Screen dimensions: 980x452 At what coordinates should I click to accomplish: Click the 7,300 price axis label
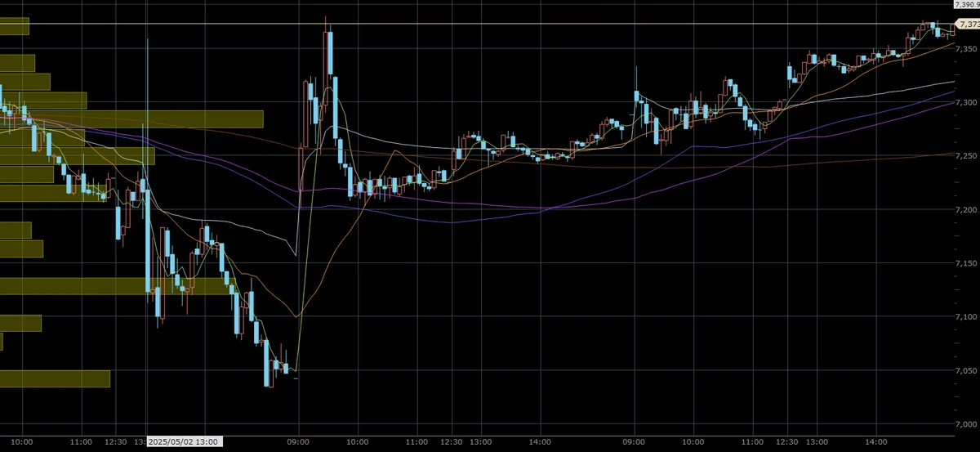(968, 102)
